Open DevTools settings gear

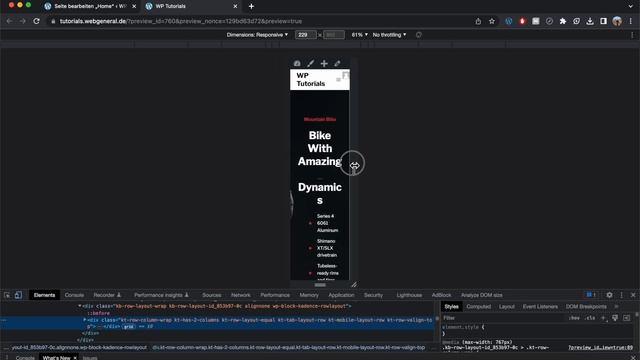609,295
